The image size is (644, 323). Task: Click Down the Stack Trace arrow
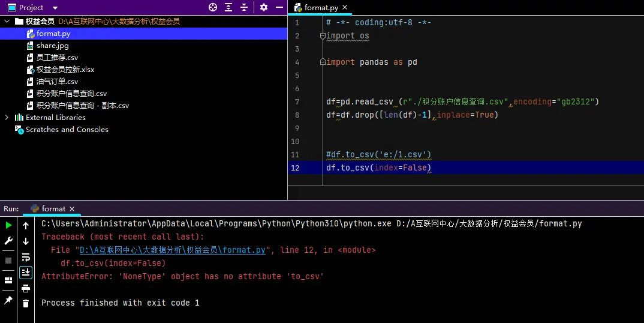(25, 241)
